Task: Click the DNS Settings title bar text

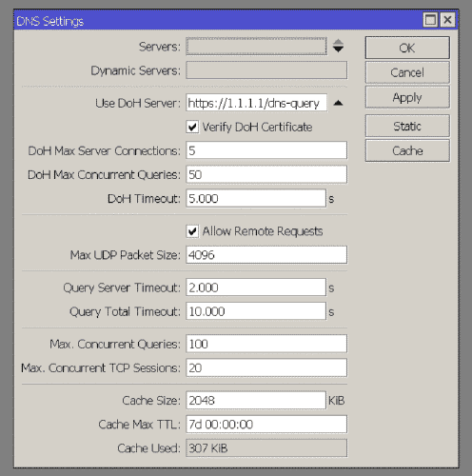Action: click(50, 21)
